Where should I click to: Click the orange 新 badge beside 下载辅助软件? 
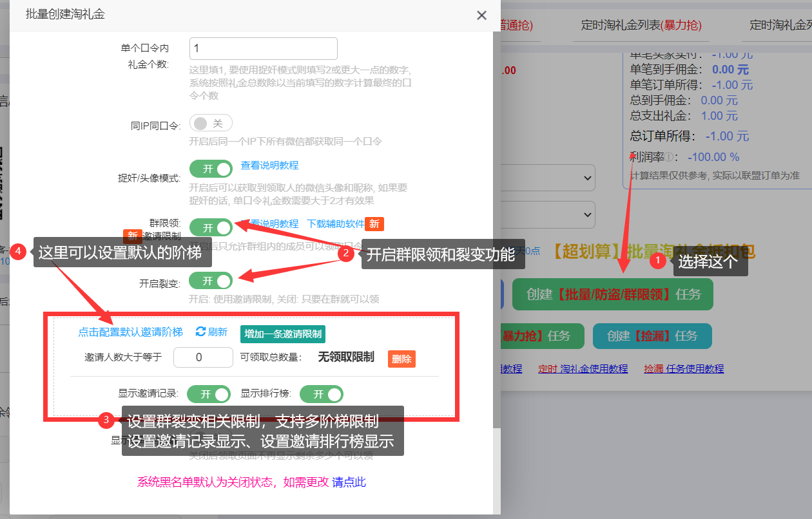point(374,223)
